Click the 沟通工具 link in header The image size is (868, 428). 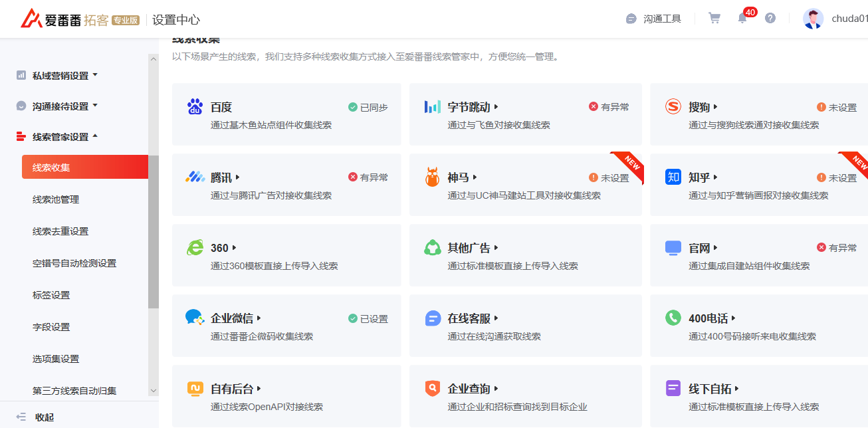(x=662, y=19)
